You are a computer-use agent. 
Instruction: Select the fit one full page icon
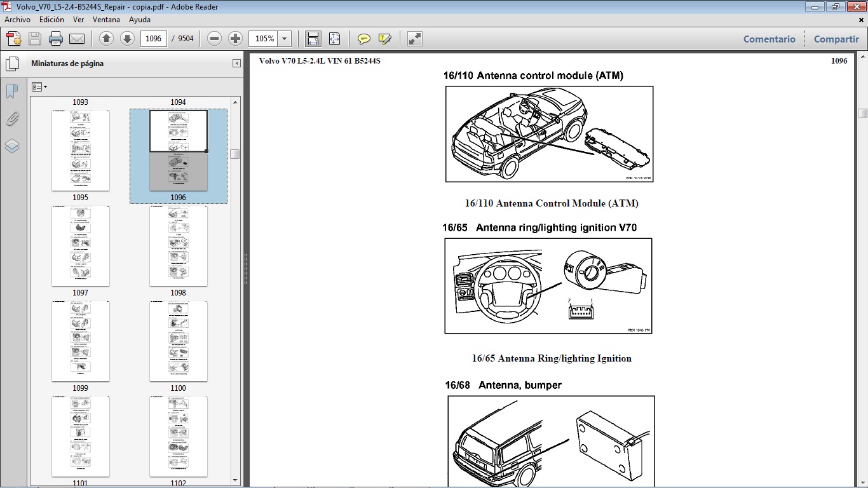[334, 39]
